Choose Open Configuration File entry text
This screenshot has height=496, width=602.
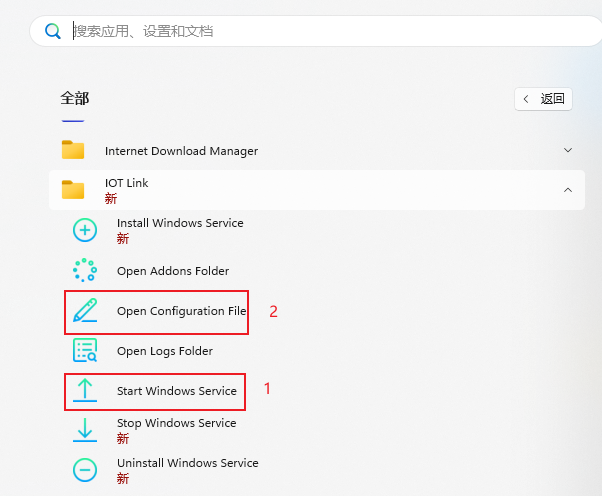pyautogui.click(x=181, y=311)
